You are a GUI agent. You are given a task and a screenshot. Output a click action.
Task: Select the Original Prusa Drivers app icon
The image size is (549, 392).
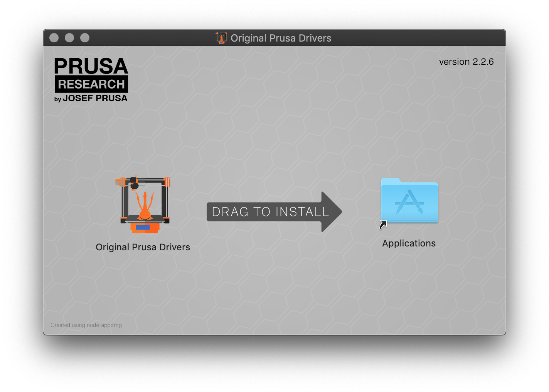click(143, 203)
